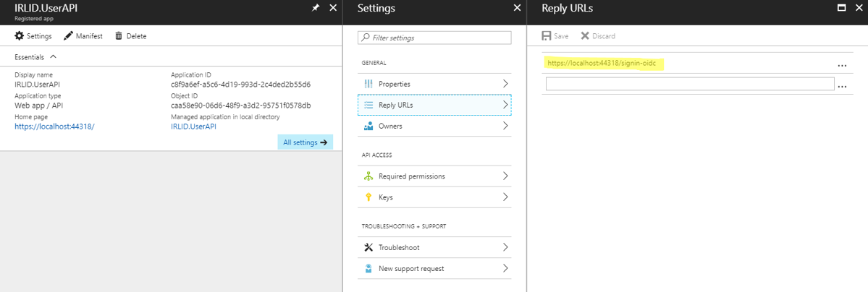Select the Object ID value
Viewport: 868px width, 292px height.
pos(241,105)
